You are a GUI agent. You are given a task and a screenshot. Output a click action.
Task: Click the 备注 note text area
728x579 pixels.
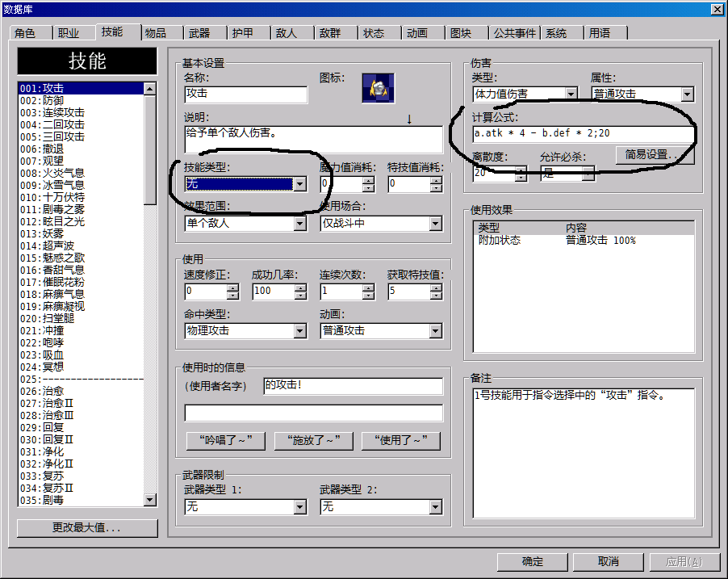(x=584, y=452)
